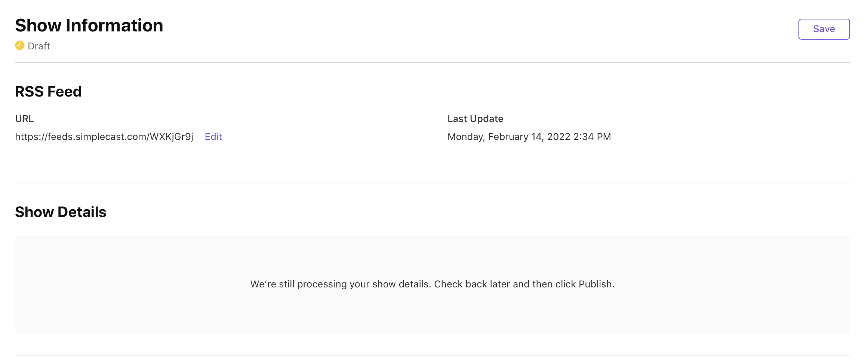Screen dimensions: 868x363
Task: Click the still processing show details message
Action: click(432, 284)
